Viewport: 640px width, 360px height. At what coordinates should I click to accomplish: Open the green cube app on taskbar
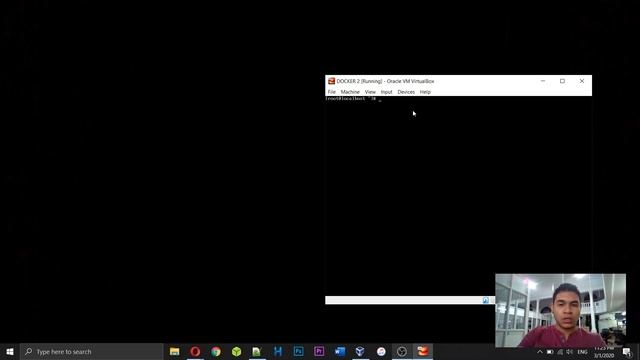[x=237, y=351]
